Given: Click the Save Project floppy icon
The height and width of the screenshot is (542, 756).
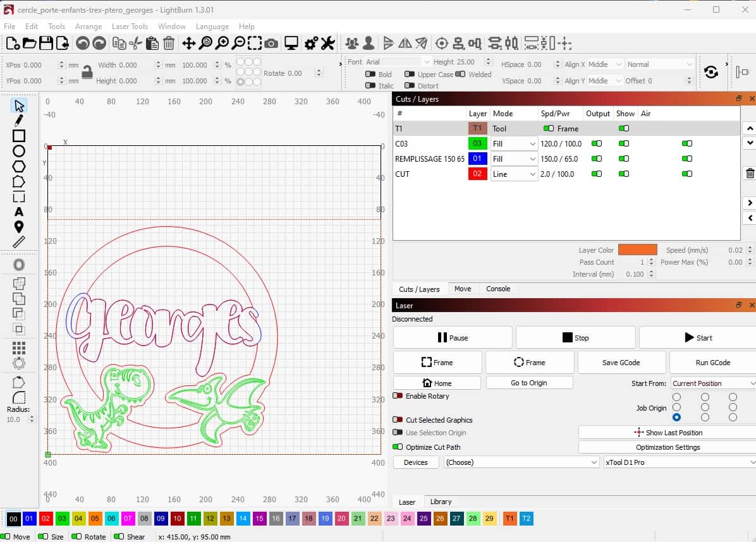Looking at the screenshot, I should point(46,44).
